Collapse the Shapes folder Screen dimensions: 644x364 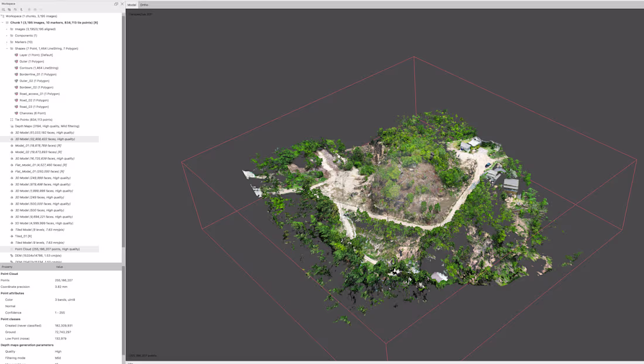[x=7, y=49]
